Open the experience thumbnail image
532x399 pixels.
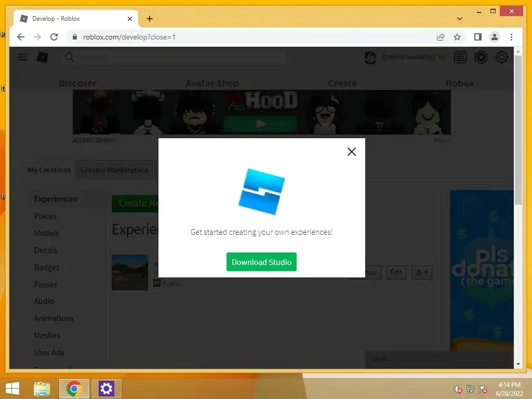click(x=130, y=272)
